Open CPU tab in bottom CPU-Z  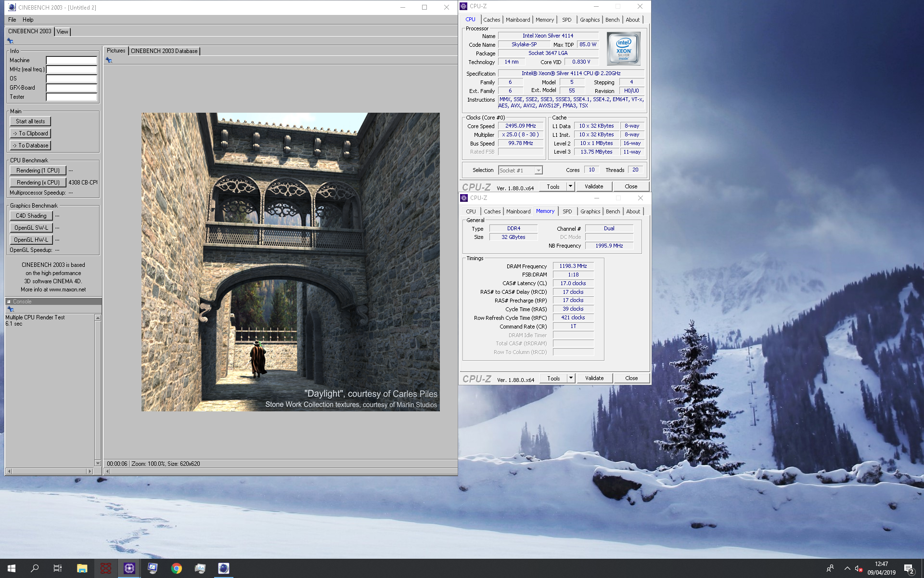pyautogui.click(x=471, y=211)
